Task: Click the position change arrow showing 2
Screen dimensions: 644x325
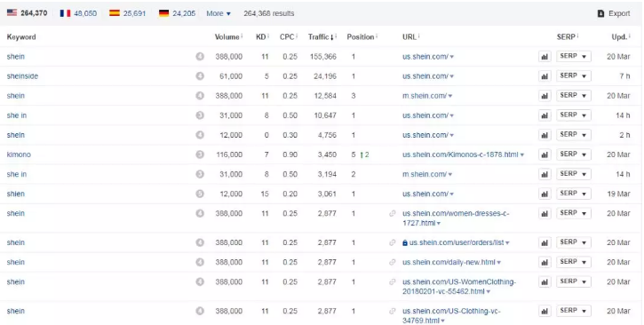Action: pyautogui.click(x=364, y=155)
